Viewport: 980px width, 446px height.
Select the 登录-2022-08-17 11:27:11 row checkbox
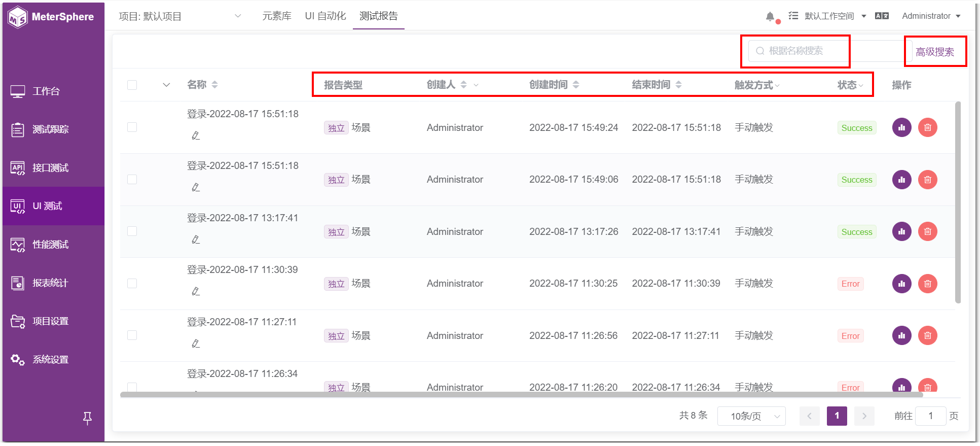tap(132, 335)
